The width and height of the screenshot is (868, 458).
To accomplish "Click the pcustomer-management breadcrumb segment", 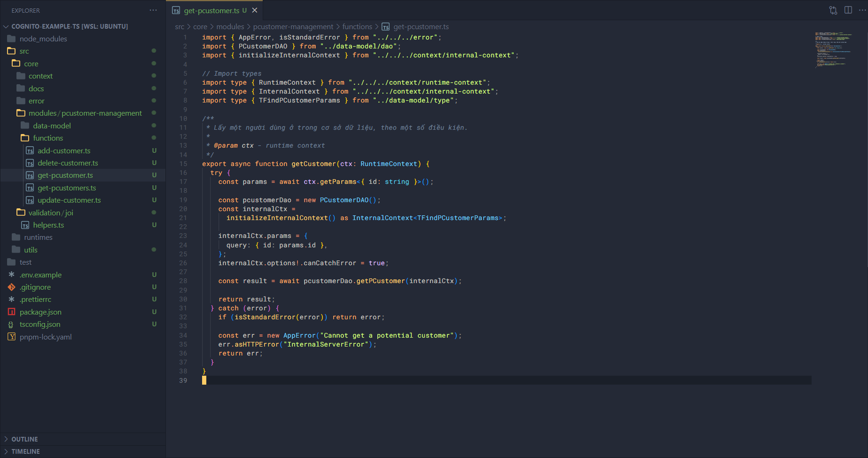I will point(293,27).
